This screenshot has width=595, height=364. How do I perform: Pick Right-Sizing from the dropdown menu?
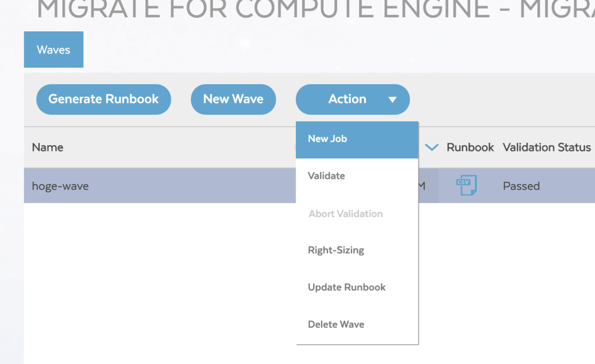pos(357,251)
